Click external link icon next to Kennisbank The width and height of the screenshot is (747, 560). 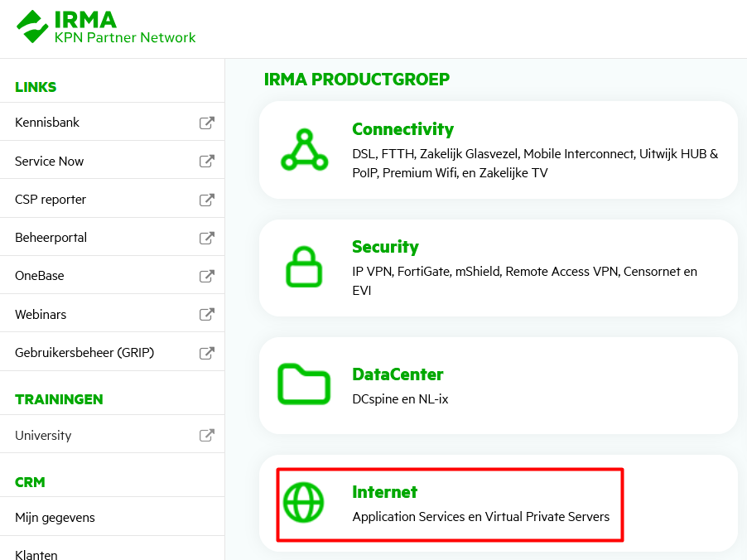(206, 123)
